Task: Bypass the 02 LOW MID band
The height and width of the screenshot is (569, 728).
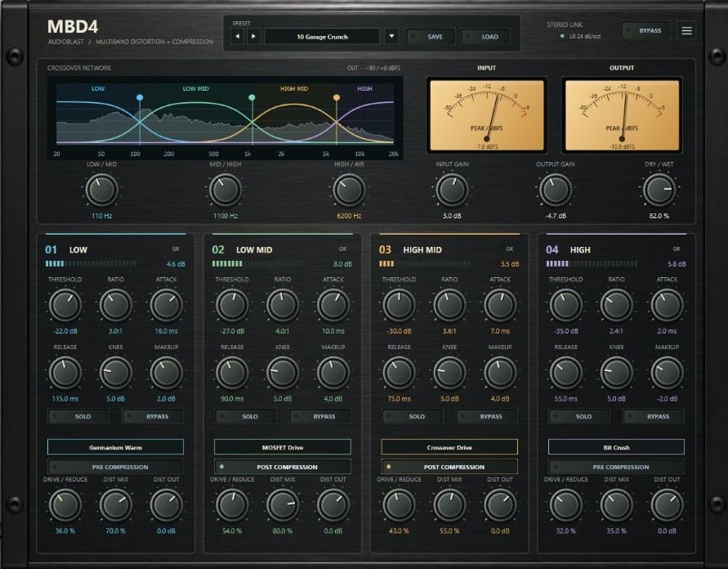Action: point(319,417)
